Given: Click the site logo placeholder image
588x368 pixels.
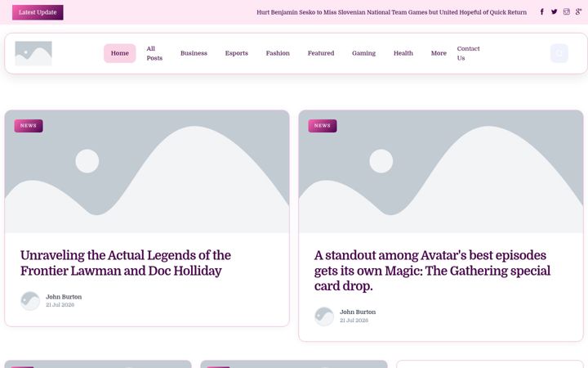Looking at the screenshot, I should click(33, 53).
